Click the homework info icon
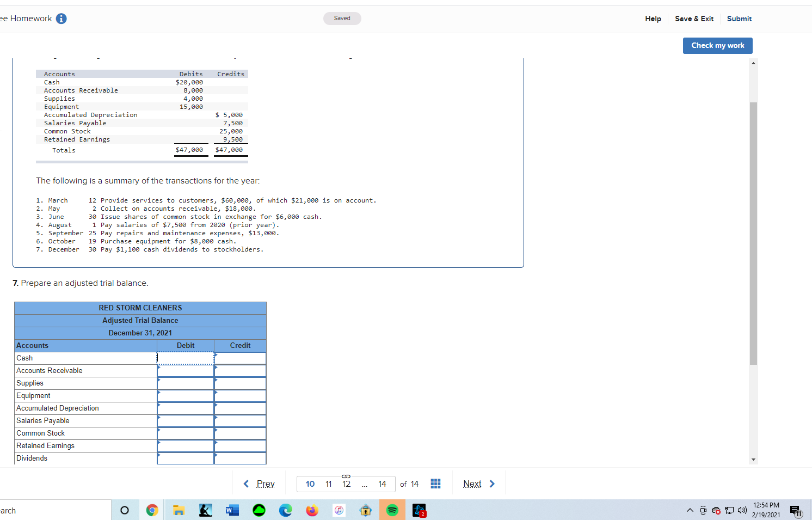 pyautogui.click(x=60, y=18)
